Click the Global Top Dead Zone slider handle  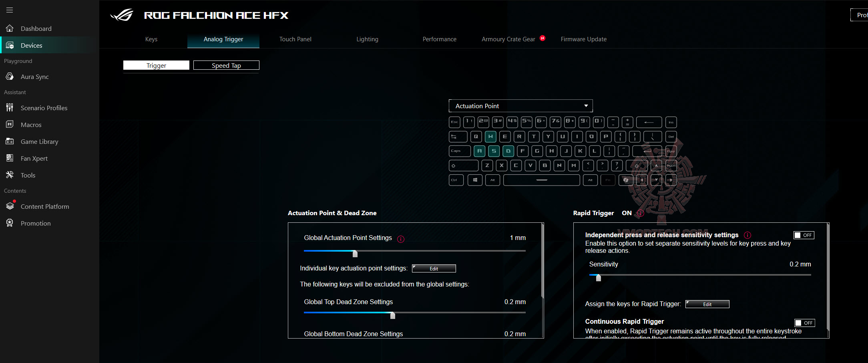393,315
